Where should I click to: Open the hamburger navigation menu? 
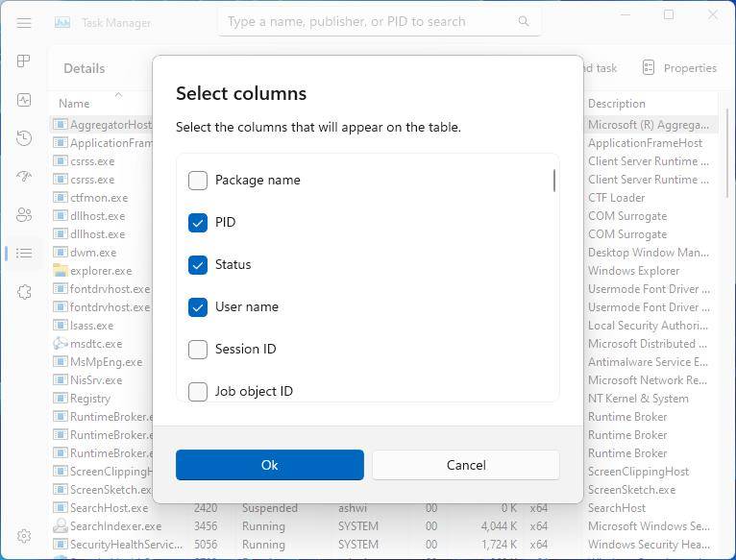pyautogui.click(x=24, y=22)
